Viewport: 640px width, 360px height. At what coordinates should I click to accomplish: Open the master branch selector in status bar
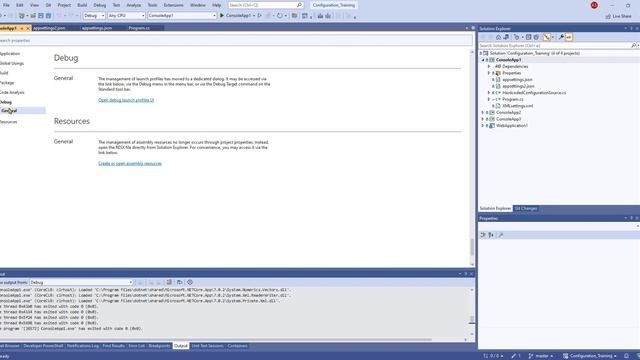(x=541, y=356)
